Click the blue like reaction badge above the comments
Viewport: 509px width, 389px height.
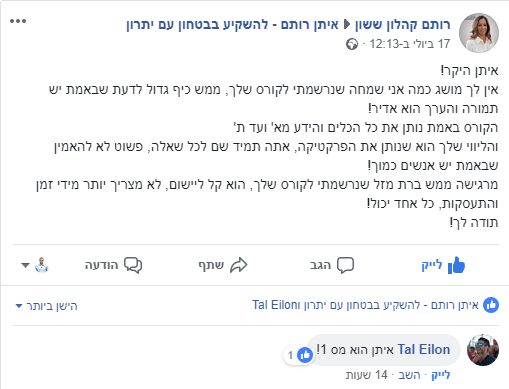click(x=491, y=305)
